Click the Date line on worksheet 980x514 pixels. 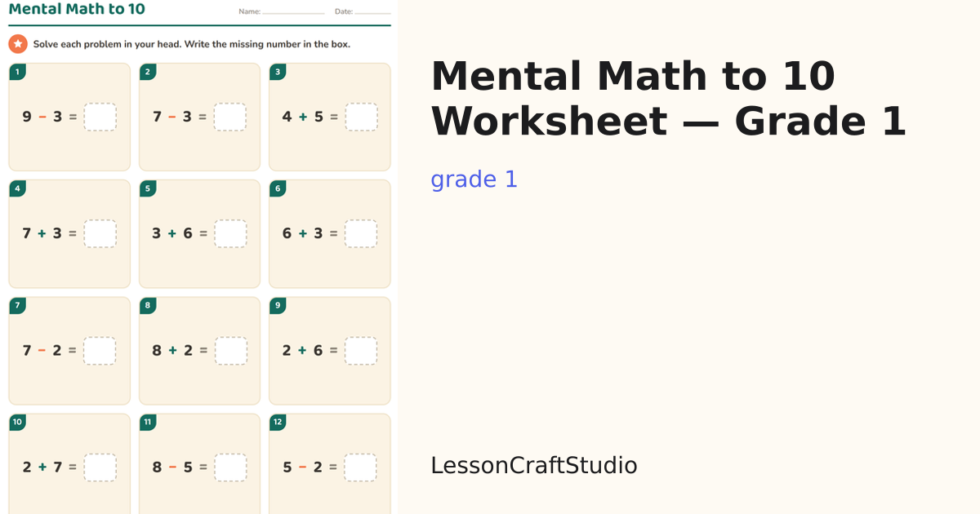(372, 12)
